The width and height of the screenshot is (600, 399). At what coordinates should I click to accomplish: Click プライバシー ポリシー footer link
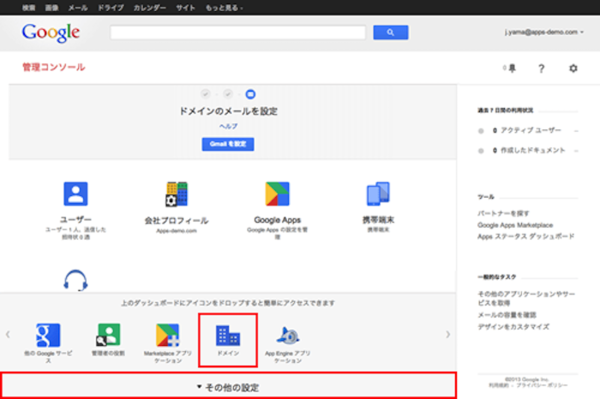point(542,385)
